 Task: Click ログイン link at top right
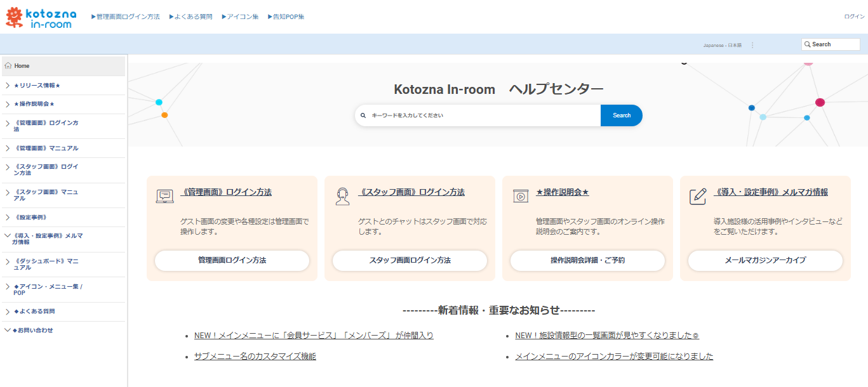[854, 16]
